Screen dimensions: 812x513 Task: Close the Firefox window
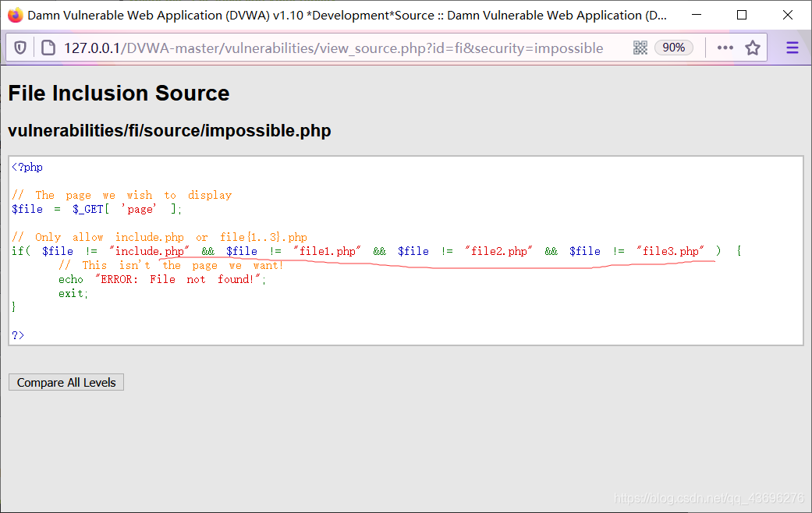[788, 15]
